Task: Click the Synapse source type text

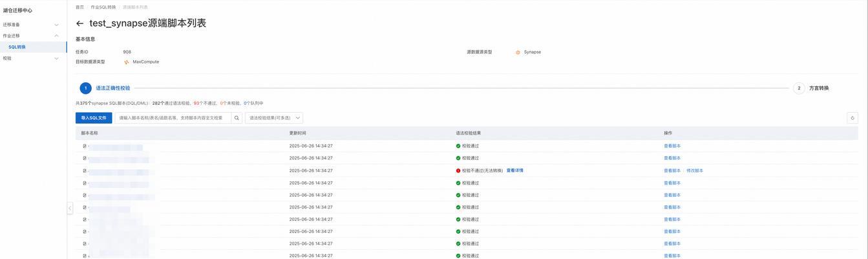Action: [533, 52]
